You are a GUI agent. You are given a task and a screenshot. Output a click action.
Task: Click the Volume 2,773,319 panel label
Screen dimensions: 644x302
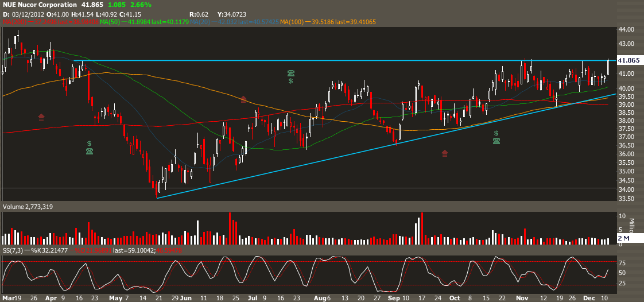[x=27, y=207]
